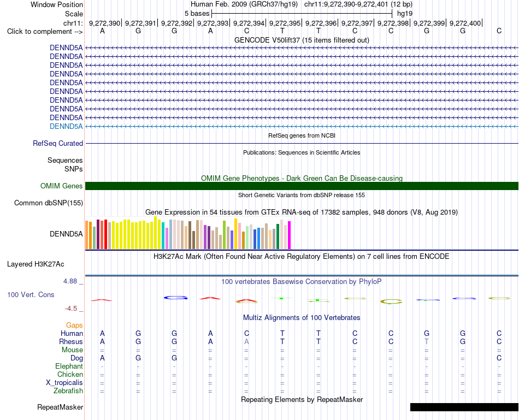This screenshot has height=420, width=519.
Task: Click the X_tropicalis alignment row label
Action: point(64,383)
